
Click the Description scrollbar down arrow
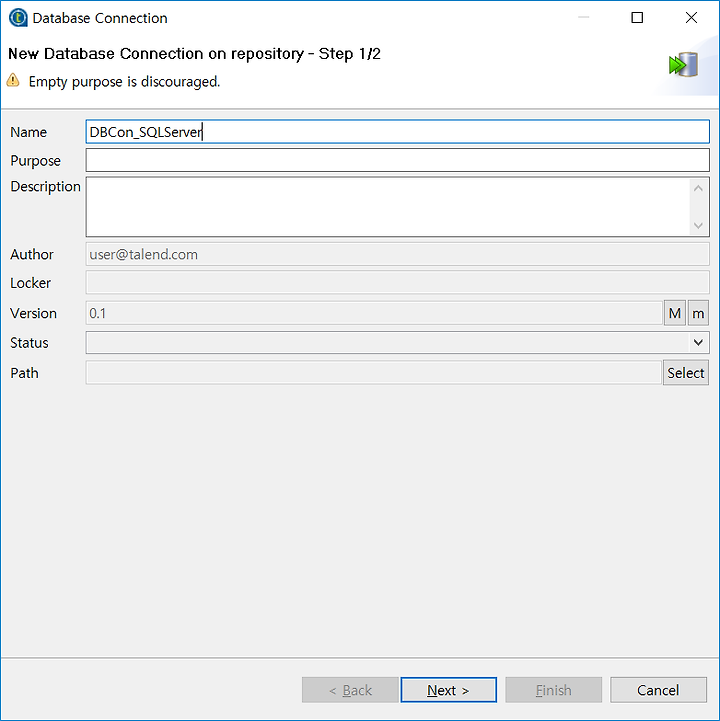click(x=698, y=226)
